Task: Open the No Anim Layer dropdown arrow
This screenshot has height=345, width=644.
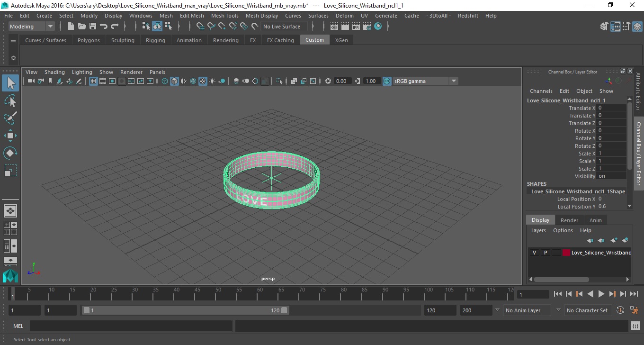Action: pos(497,310)
